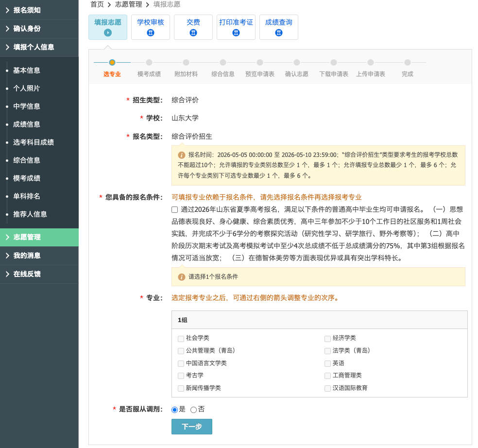The width and height of the screenshot is (478, 448).
Task: Choose 否 for 是否服从调剂
Action: click(x=193, y=410)
